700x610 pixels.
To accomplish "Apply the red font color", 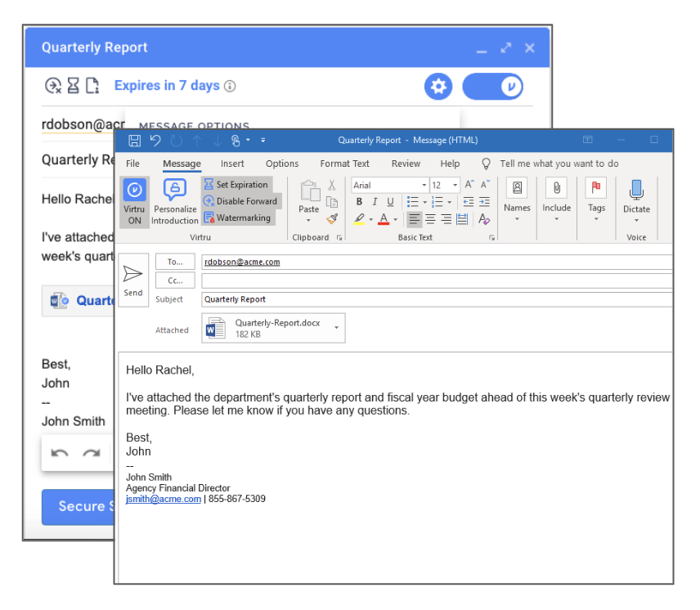I will [x=384, y=219].
